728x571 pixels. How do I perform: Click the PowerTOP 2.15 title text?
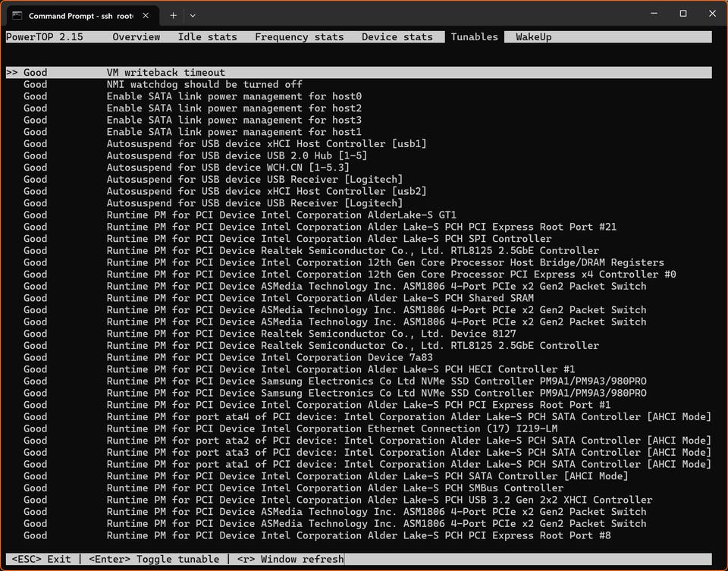tap(45, 36)
